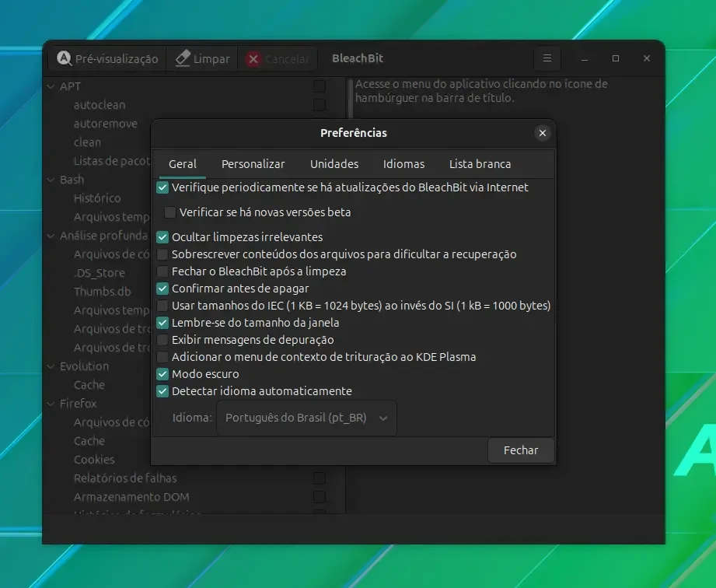Maximize the BleachBit window
The image size is (716, 588).
coord(616,58)
